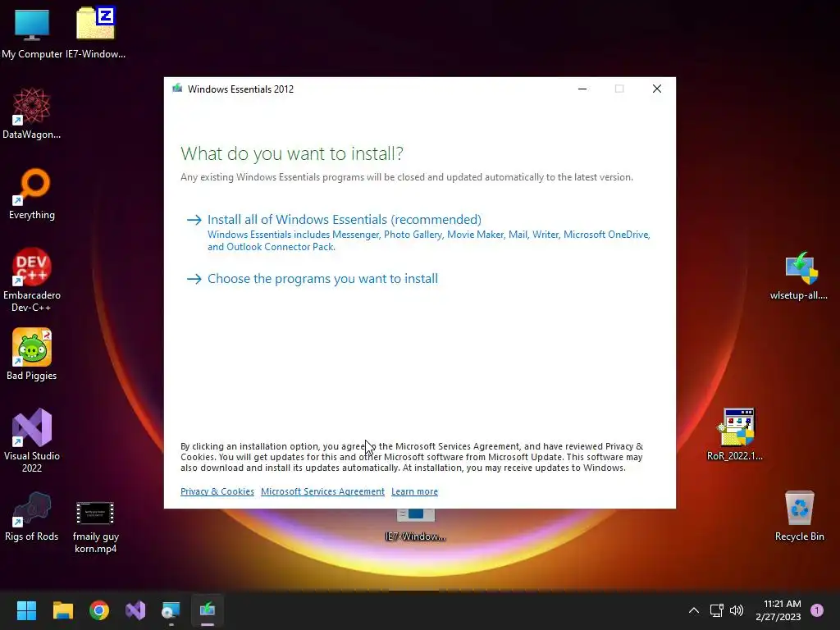
Task: Close the Windows Essentials 2012 window
Action: [x=657, y=89]
